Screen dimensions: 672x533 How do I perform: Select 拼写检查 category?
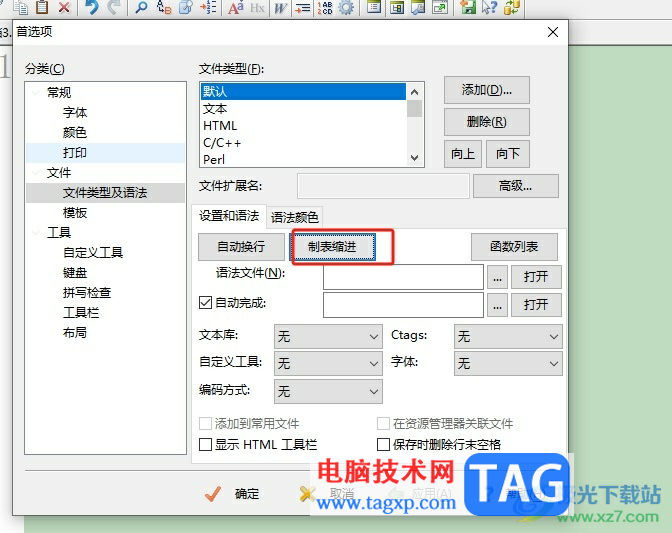tap(87, 293)
